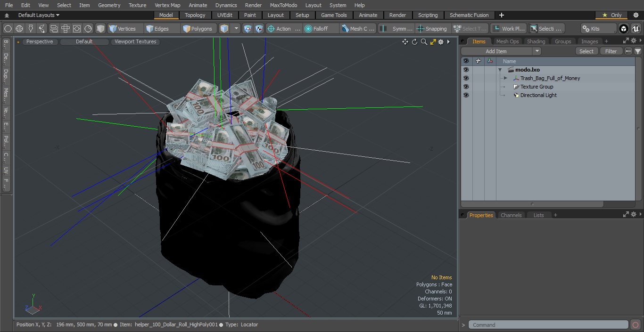Image resolution: width=644 pixels, height=332 pixels.
Task: Add a new layout tab with plus icon
Action: tap(501, 15)
